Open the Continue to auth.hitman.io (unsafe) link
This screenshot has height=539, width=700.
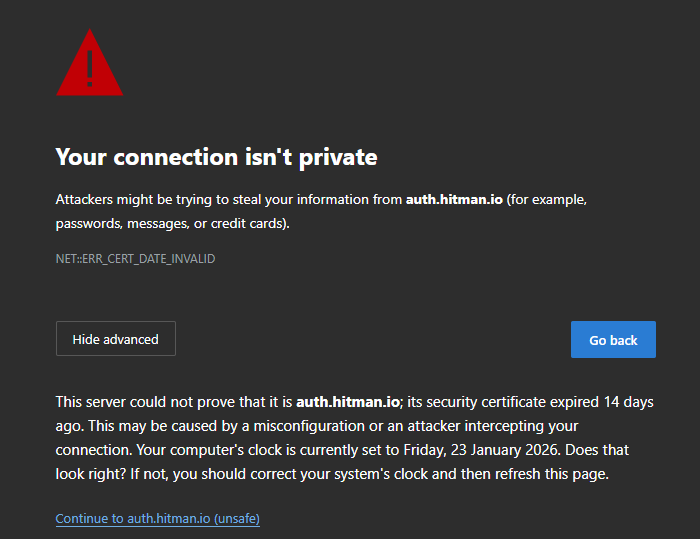(158, 519)
